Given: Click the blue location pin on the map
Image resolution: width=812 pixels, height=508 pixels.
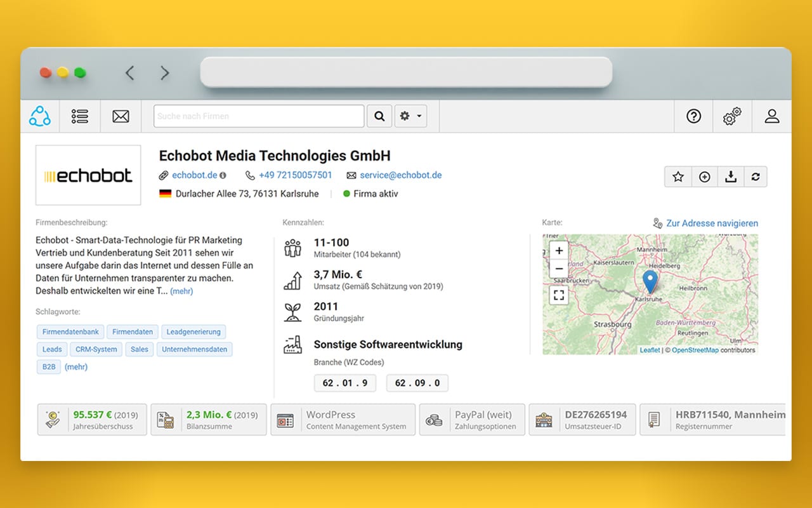Looking at the screenshot, I should (650, 281).
